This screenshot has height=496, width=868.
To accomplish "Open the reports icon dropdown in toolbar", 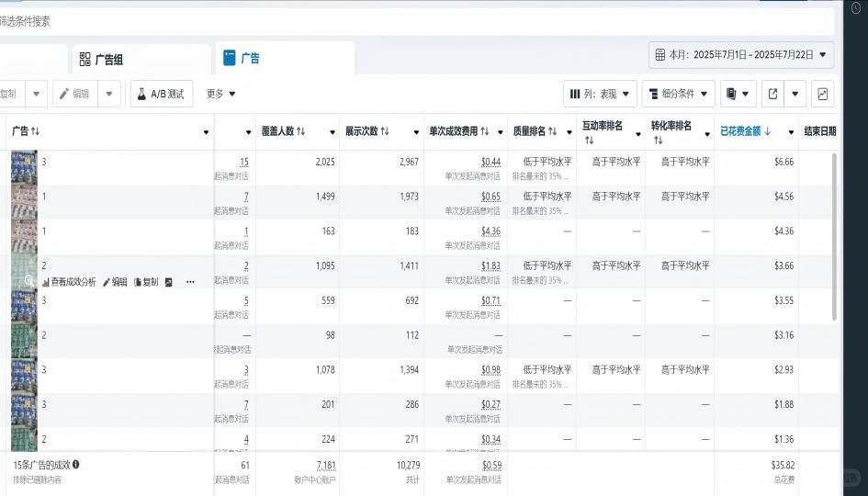I will 738,94.
